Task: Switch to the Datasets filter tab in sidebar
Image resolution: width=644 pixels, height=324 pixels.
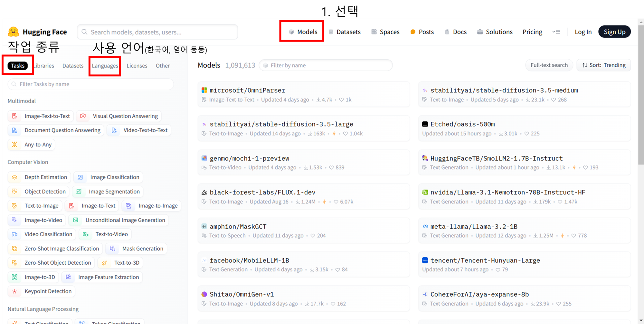Action: pos(73,66)
